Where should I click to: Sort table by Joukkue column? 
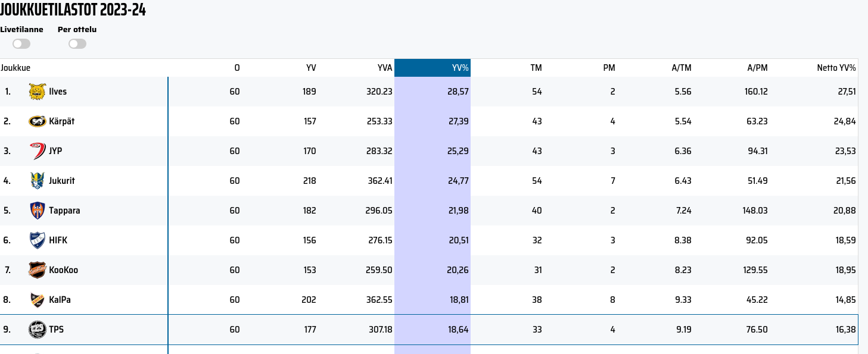click(15, 68)
